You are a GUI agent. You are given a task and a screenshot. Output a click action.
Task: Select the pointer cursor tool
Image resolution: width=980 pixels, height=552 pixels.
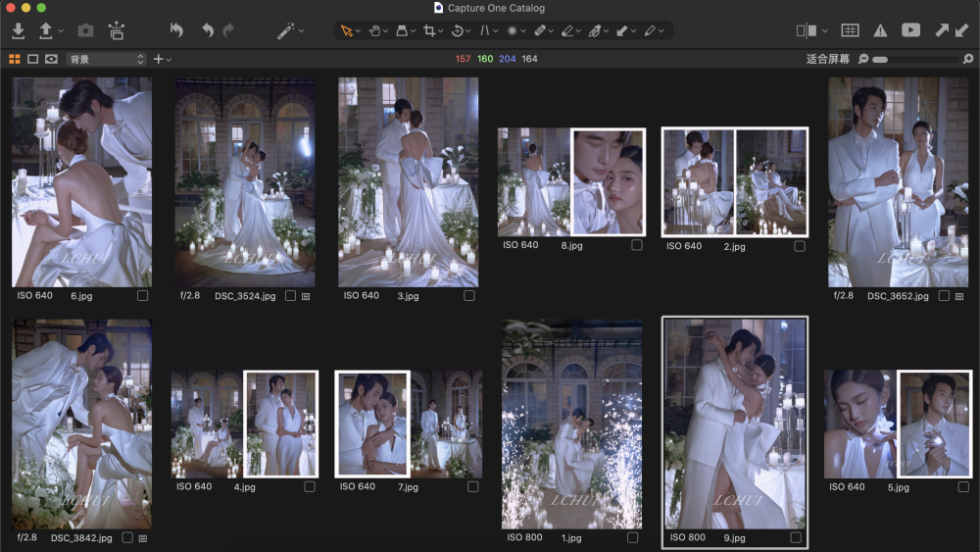coord(345,30)
